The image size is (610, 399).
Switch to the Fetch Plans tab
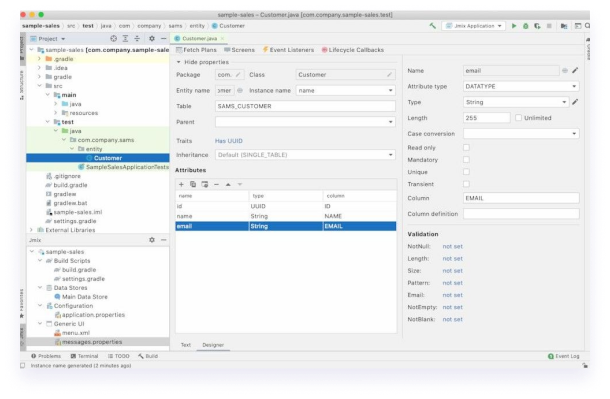196,50
